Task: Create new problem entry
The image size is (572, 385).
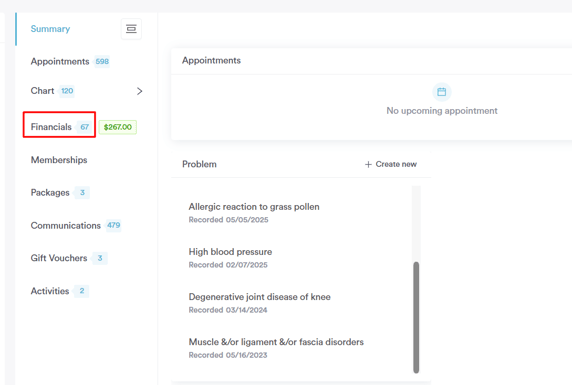Action: [391, 164]
